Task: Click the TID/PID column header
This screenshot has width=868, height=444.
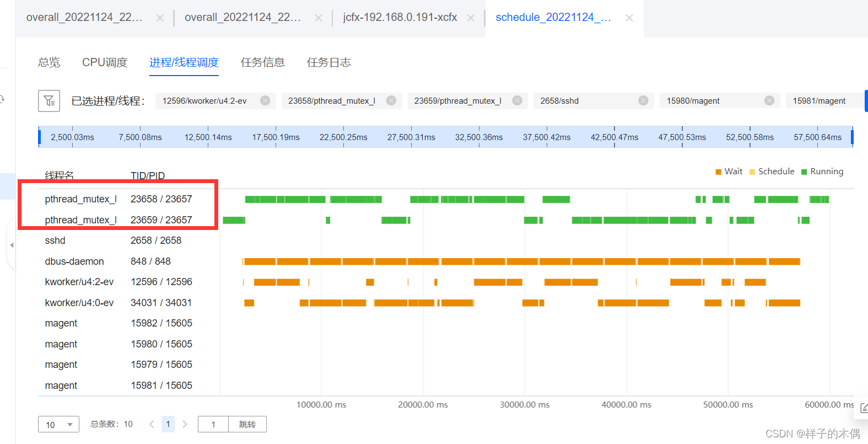Action: (x=148, y=175)
